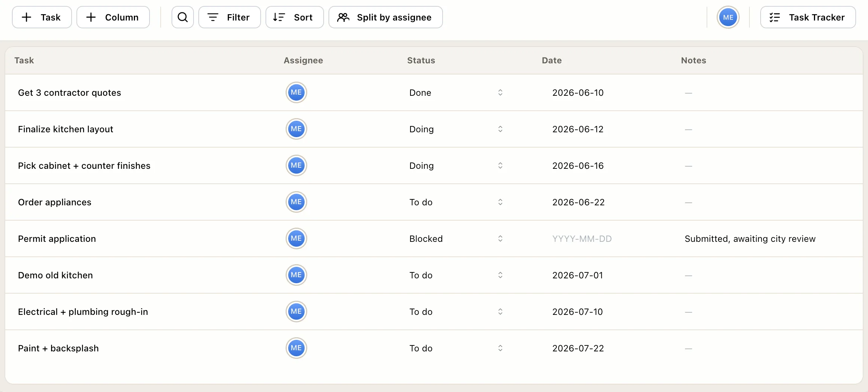The height and width of the screenshot is (392, 868).
Task: Select task name Demo old kitchen
Action: [55, 275]
